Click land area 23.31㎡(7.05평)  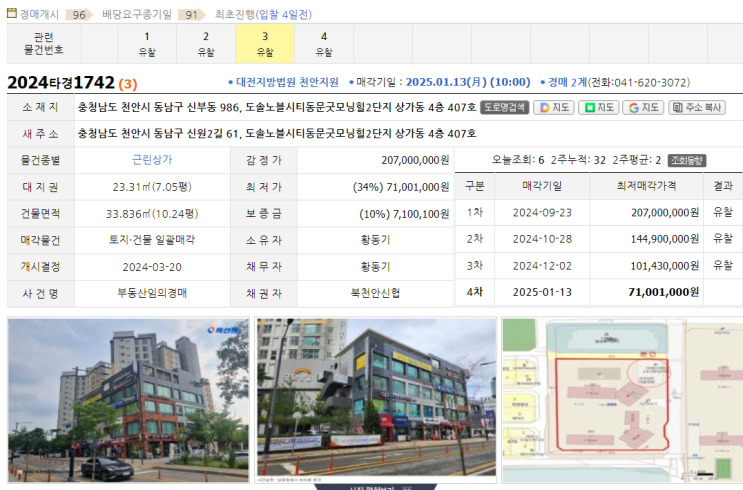pos(152,187)
